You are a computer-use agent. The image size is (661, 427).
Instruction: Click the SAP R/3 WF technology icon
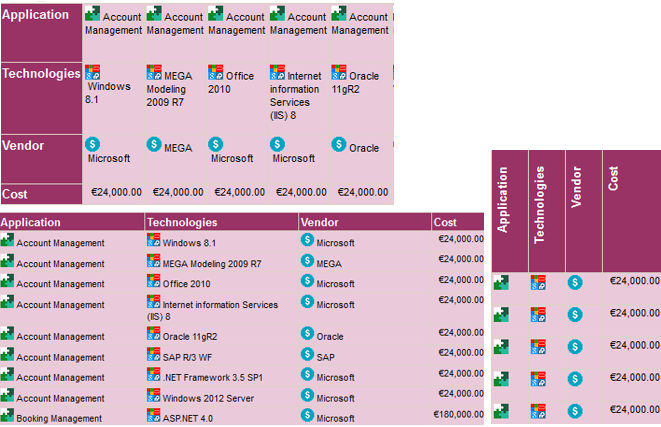[153, 355]
